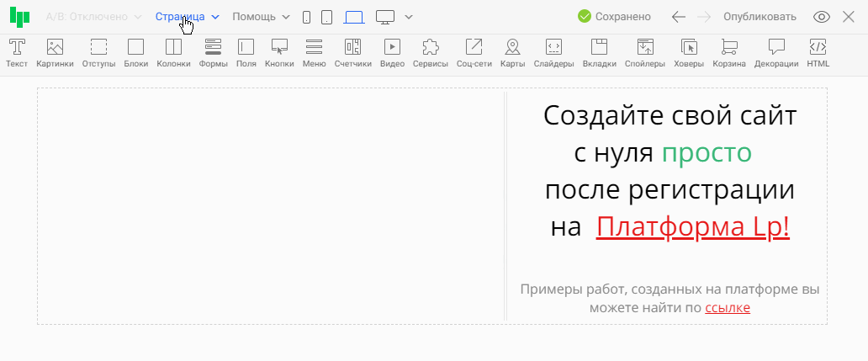Screen dimensions: 868x361
Task: Open the Помощь menu
Action: coord(261,17)
